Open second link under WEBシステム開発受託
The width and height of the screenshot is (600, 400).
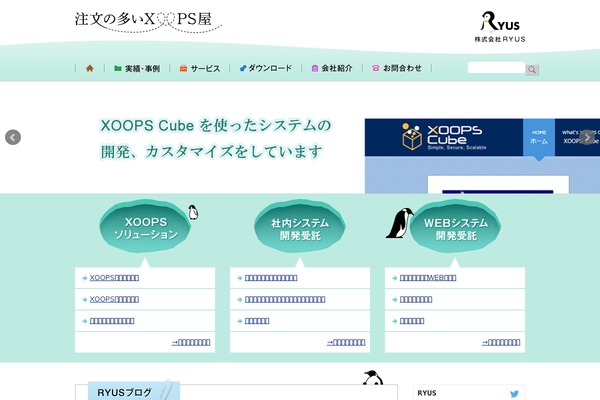tap(416, 299)
